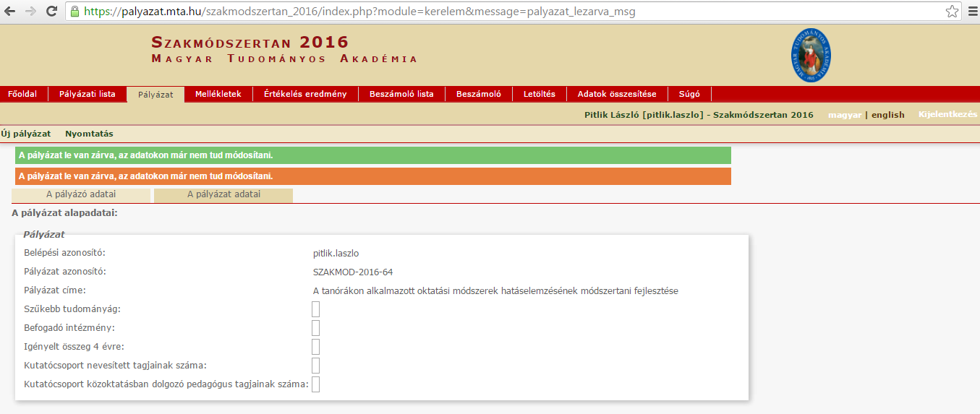Switch language to magyar

tap(845, 115)
